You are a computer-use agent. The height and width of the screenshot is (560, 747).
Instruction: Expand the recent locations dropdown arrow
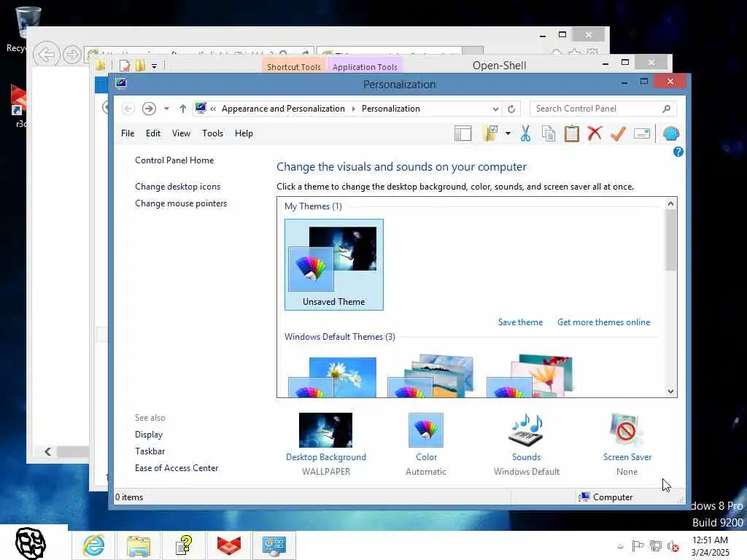point(166,109)
